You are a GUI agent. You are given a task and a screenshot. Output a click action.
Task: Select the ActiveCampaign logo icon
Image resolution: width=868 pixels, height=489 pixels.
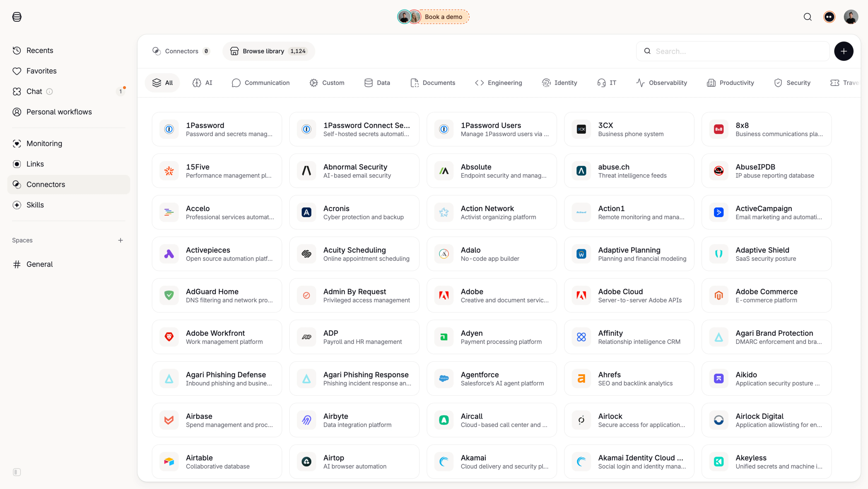point(718,212)
